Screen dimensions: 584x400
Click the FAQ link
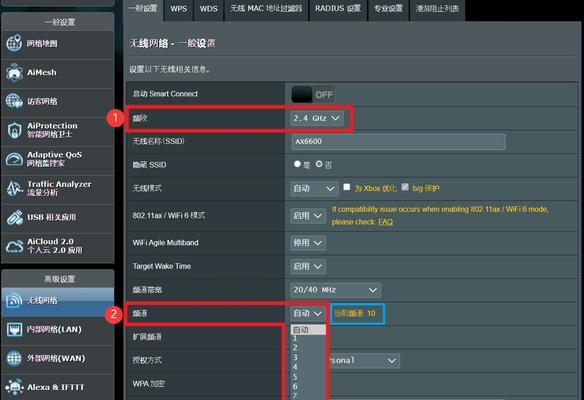[385, 222]
